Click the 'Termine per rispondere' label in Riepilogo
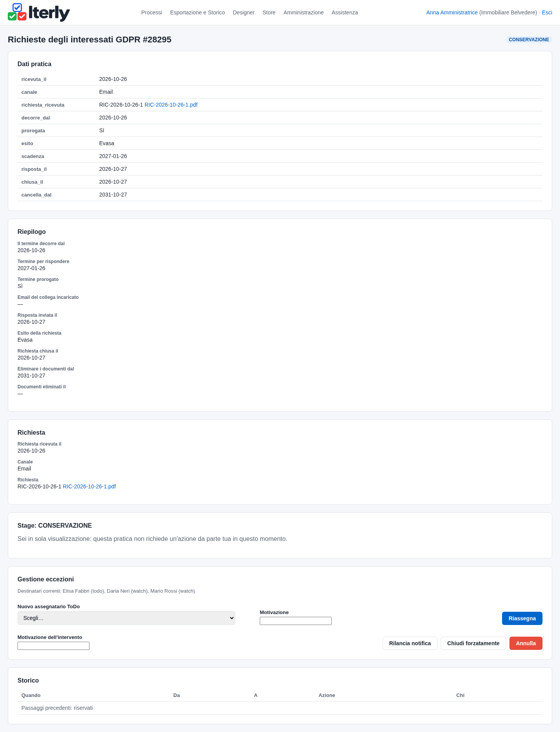Image resolution: width=560 pixels, height=732 pixels. coord(43,262)
